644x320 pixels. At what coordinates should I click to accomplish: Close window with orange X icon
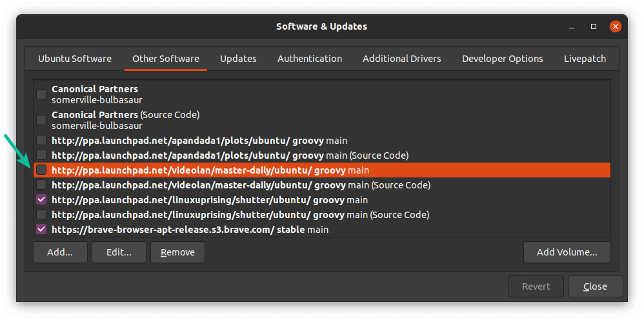coord(615,26)
